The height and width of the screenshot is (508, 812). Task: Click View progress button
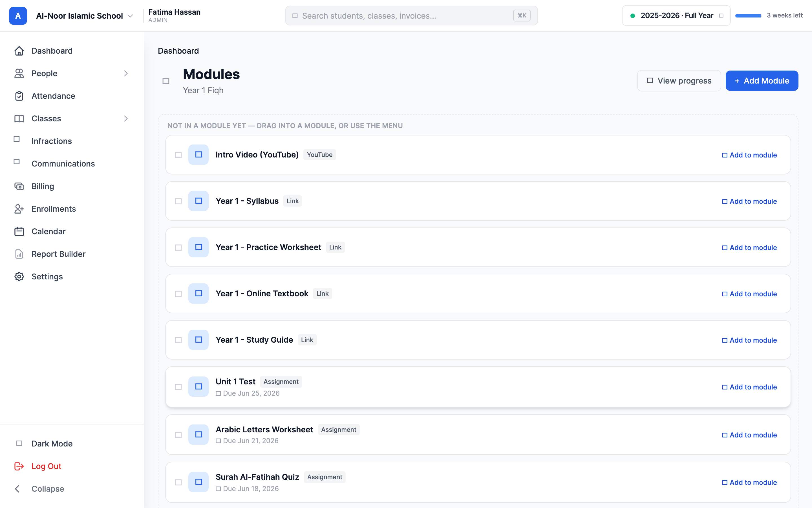pyautogui.click(x=679, y=81)
